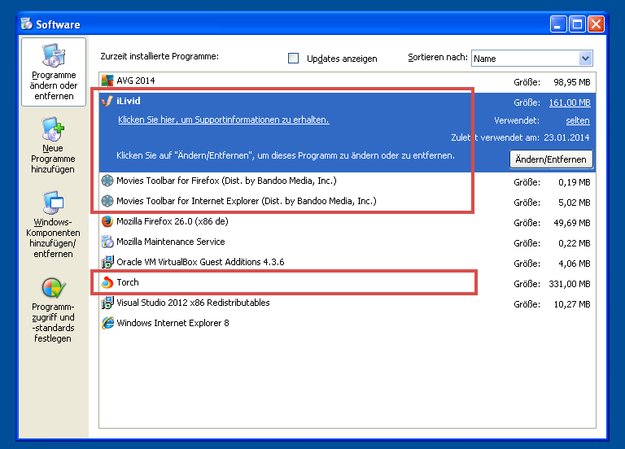The image size is (625, 449).
Task: Click Oracle VM VirtualBox Guest Additions icon
Action: coord(107,262)
